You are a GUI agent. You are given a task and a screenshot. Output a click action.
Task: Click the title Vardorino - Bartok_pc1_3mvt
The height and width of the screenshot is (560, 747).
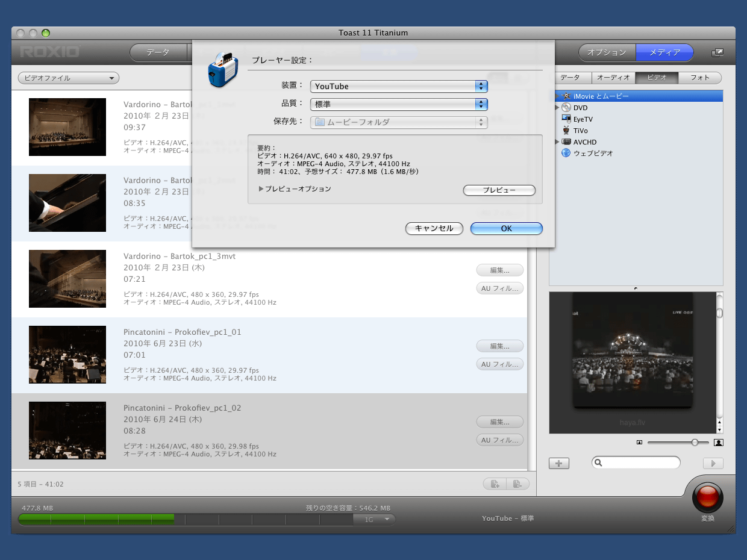point(180,257)
